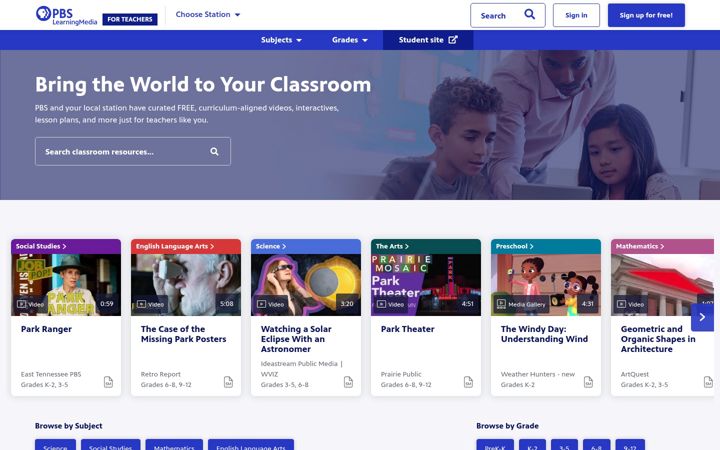The image size is (720, 450).
Task: Open the Choose Station dropdown
Action: click(208, 15)
